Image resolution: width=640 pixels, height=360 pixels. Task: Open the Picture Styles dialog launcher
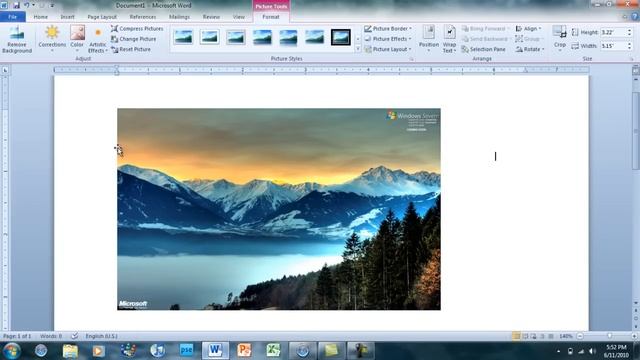[411, 60]
